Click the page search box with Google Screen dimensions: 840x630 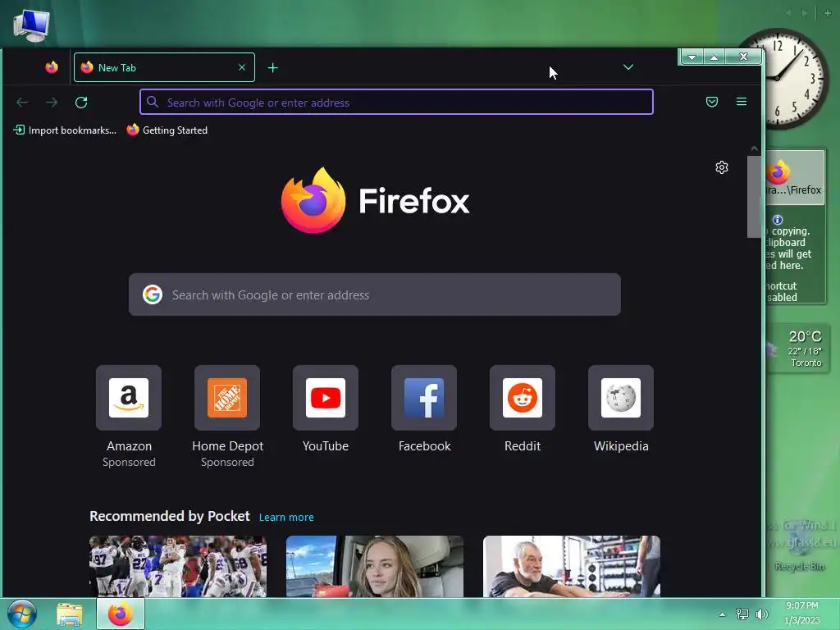coord(374,294)
